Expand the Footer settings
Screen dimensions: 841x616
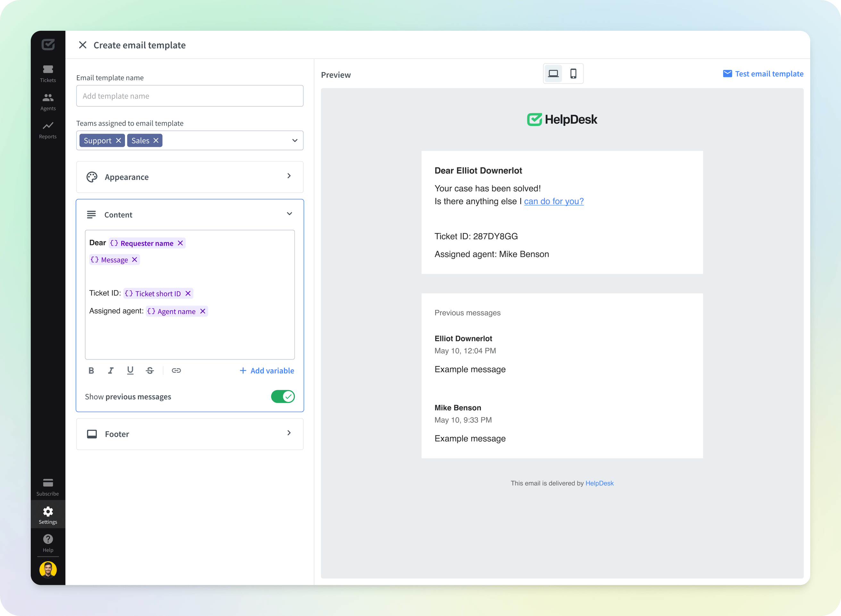tap(289, 433)
